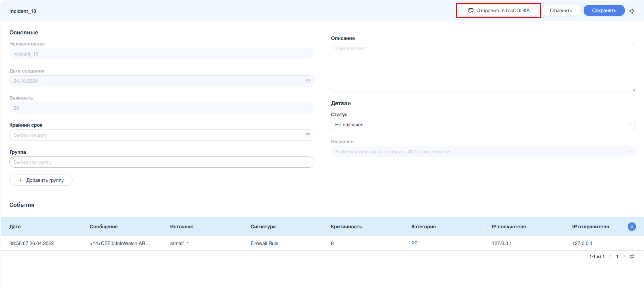The width and height of the screenshot is (644, 288).
Task: Sort by Дата column header
Action: pos(15,227)
